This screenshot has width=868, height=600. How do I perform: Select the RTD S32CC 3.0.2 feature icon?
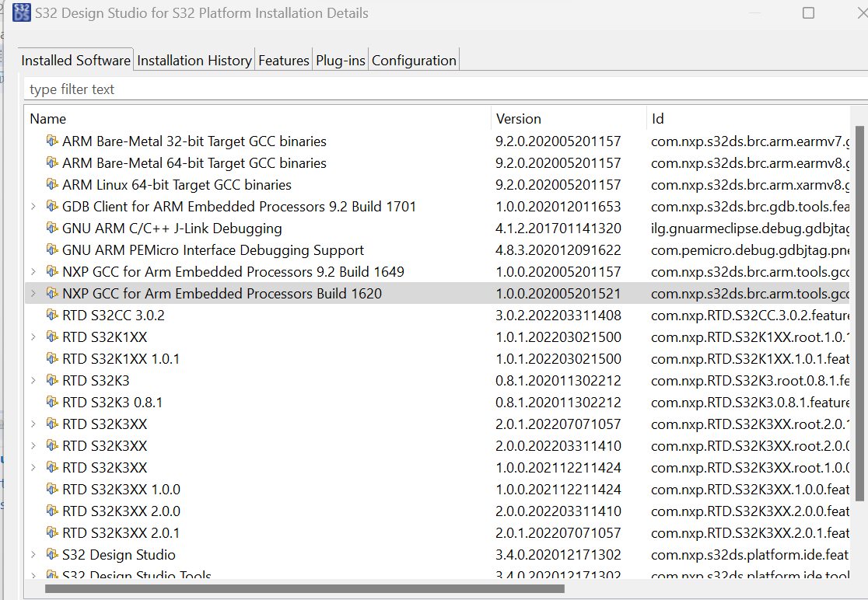[52, 315]
